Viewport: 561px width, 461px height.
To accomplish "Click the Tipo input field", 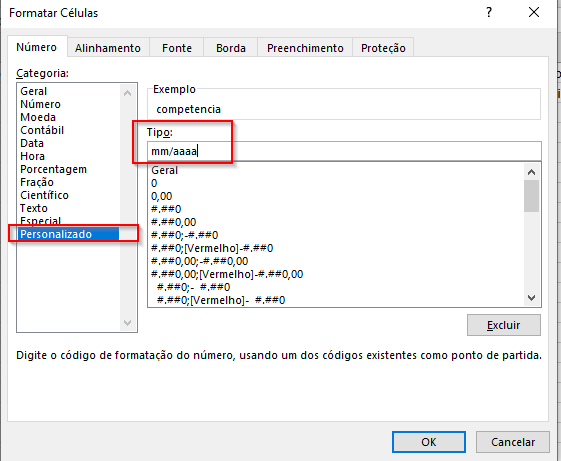I will (x=344, y=151).
